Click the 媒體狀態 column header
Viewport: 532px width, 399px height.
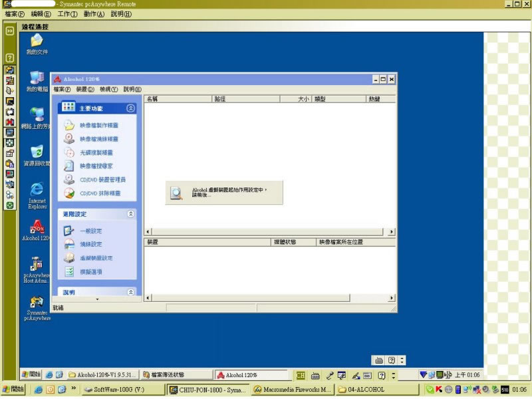pos(293,242)
